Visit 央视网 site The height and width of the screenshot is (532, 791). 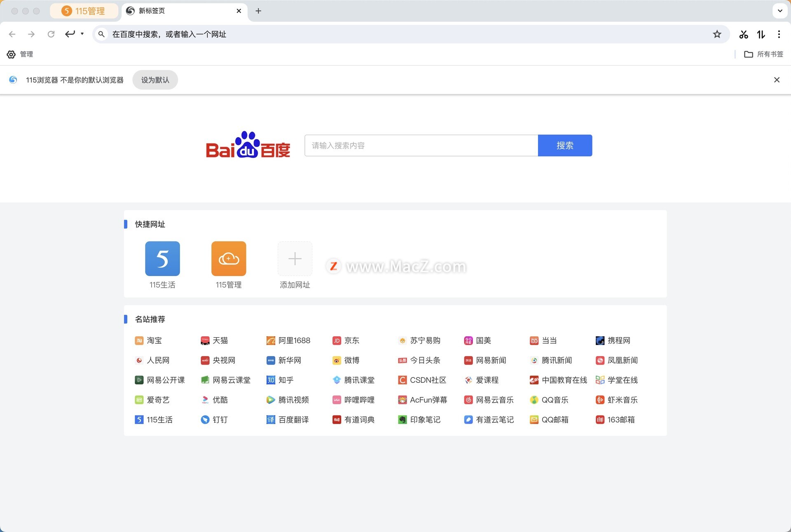(218, 360)
